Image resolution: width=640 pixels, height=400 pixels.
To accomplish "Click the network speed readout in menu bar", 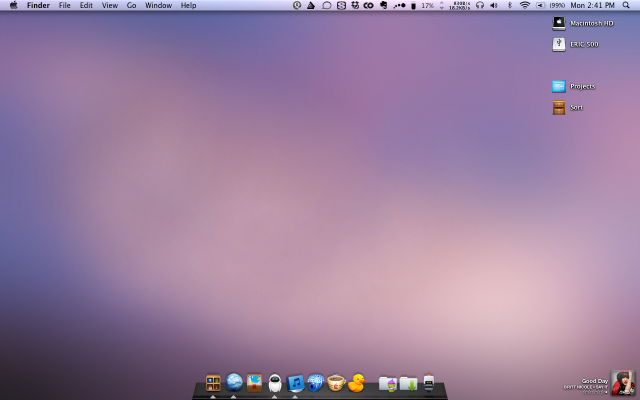I will [x=460, y=5].
